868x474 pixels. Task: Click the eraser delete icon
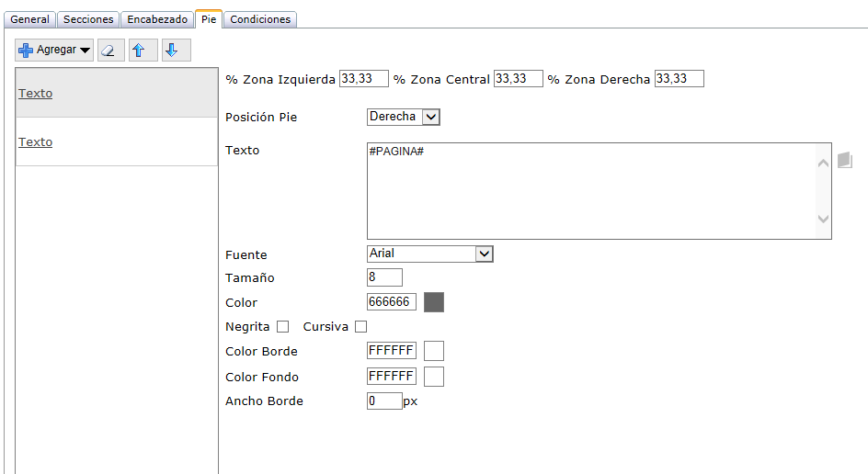point(110,51)
